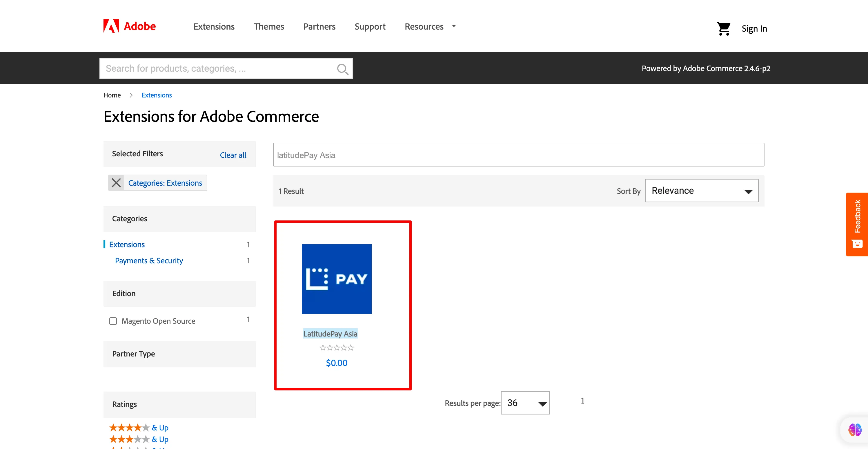Expand the Partner Type filter section

point(179,354)
